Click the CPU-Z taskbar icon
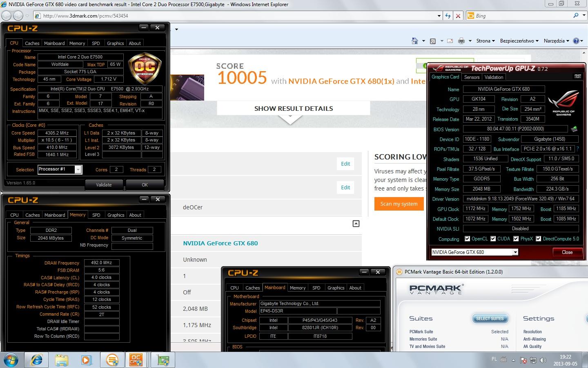The image size is (588, 368). click(x=136, y=360)
